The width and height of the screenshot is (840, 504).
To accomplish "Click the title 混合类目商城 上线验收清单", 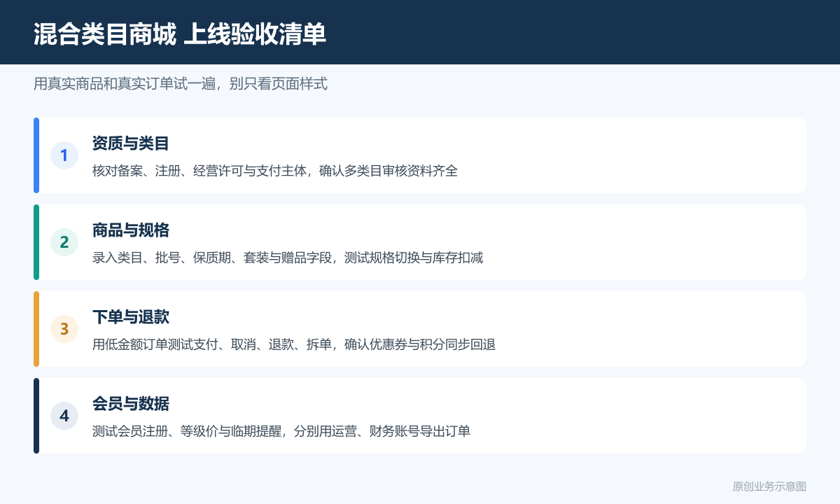I will tap(180, 34).
